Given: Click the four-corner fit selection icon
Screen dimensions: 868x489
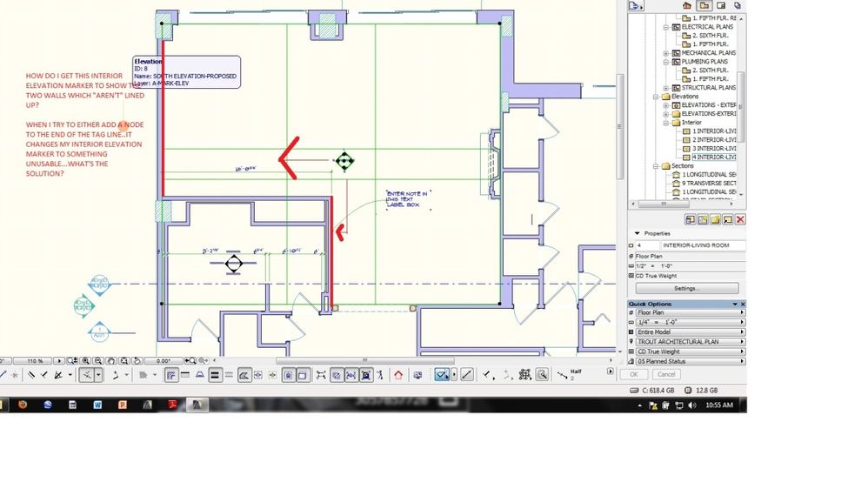Looking at the screenshot, I should (x=321, y=375).
